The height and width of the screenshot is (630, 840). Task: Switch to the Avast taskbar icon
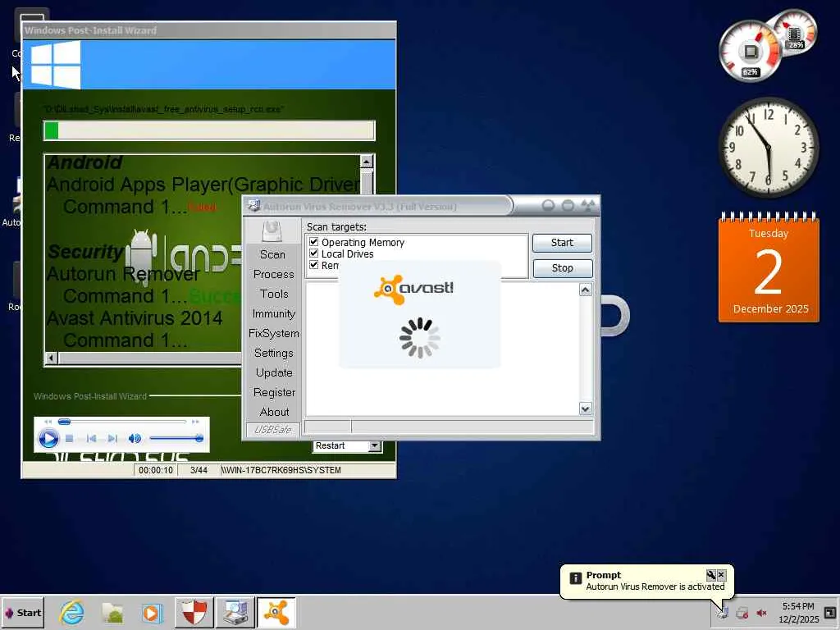coord(276,612)
